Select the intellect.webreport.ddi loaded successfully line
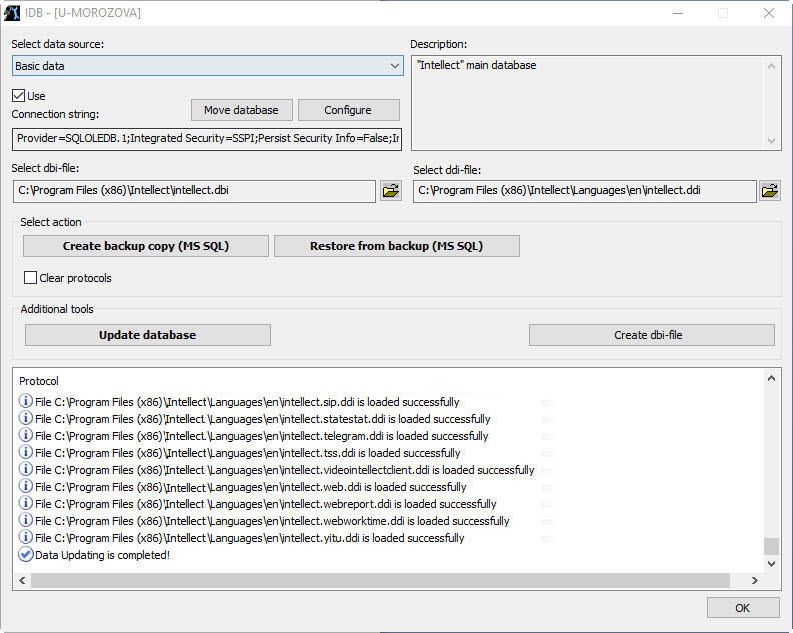Screen dimensions: 793x633 pyautogui.click(x=266, y=504)
